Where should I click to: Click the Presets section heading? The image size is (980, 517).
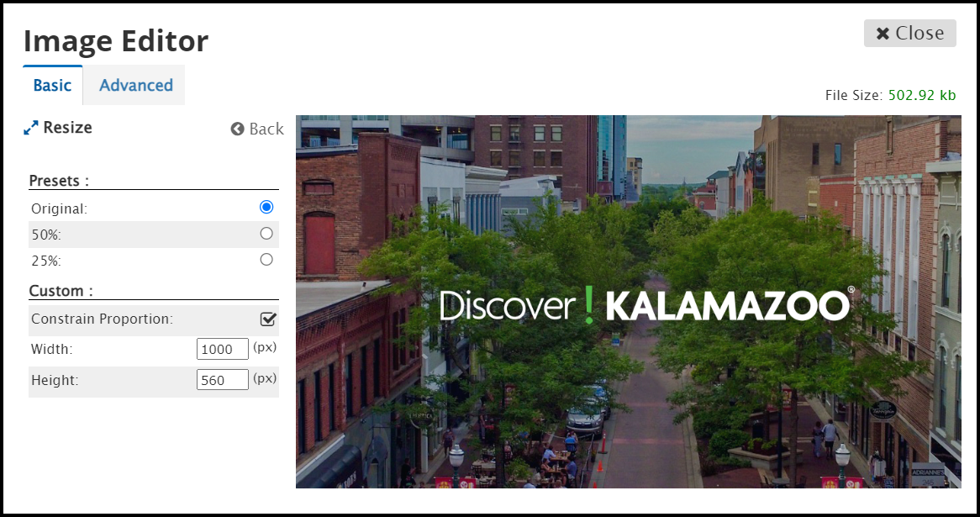59,181
